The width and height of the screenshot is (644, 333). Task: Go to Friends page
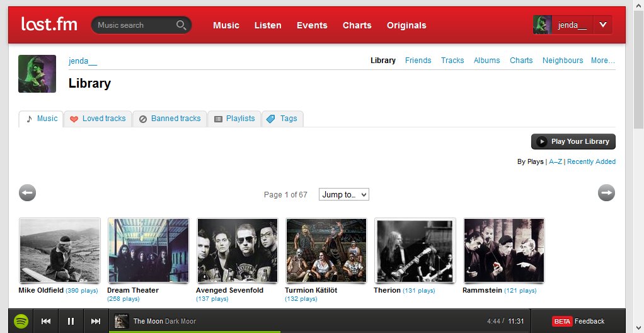pos(418,61)
